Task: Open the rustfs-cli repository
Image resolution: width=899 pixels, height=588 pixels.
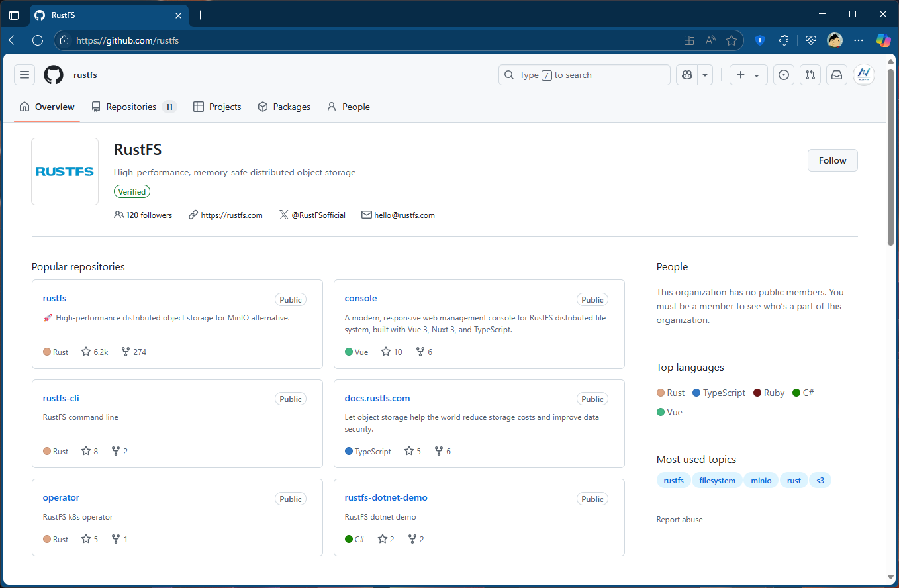Action: pyautogui.click(x=61, y=398)
